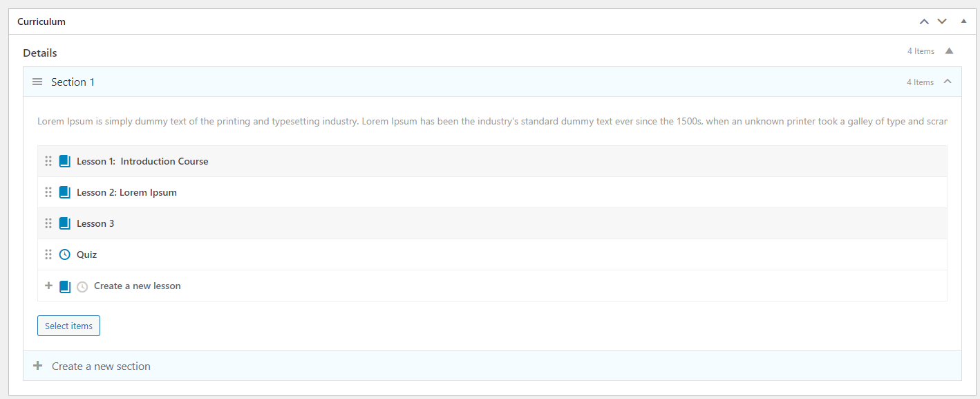980x399 pixels.
Task: Collapse Section 1 with its chevron
Action: [948, 82]
